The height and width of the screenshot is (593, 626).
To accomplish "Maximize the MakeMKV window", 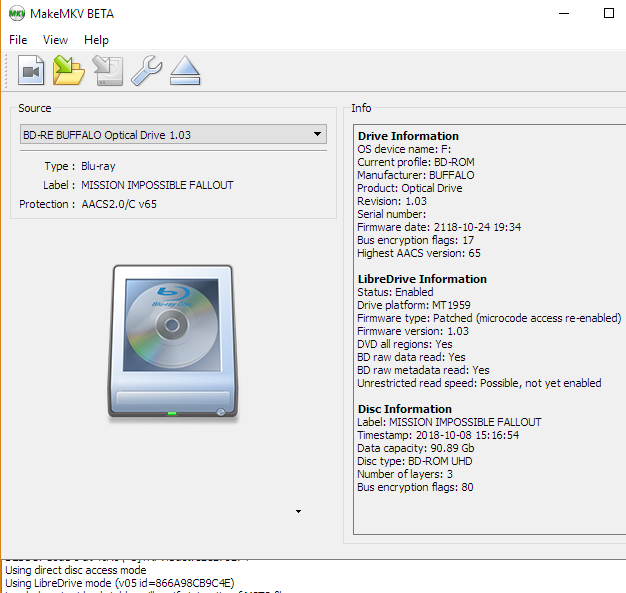I will click(x=608, y=14).
